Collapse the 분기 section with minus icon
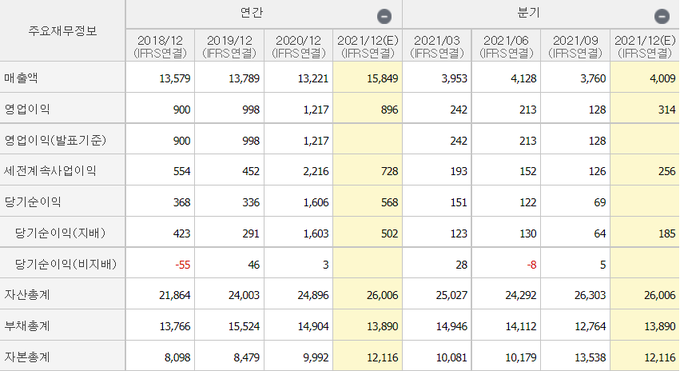The width and height of the screenshot is (680, 371). pyautogui.click(x=662, y=16)
